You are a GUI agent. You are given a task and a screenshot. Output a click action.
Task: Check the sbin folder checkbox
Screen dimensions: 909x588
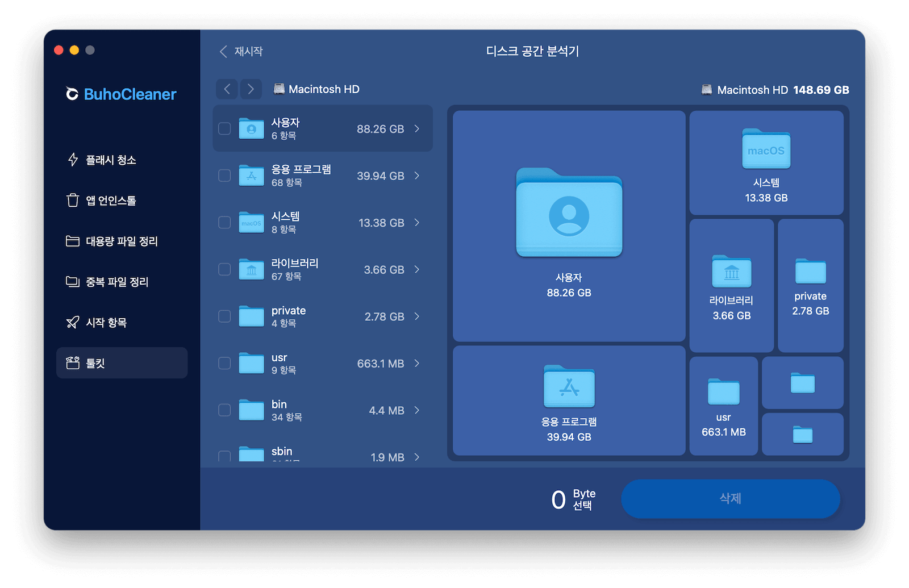pos(224,456)
